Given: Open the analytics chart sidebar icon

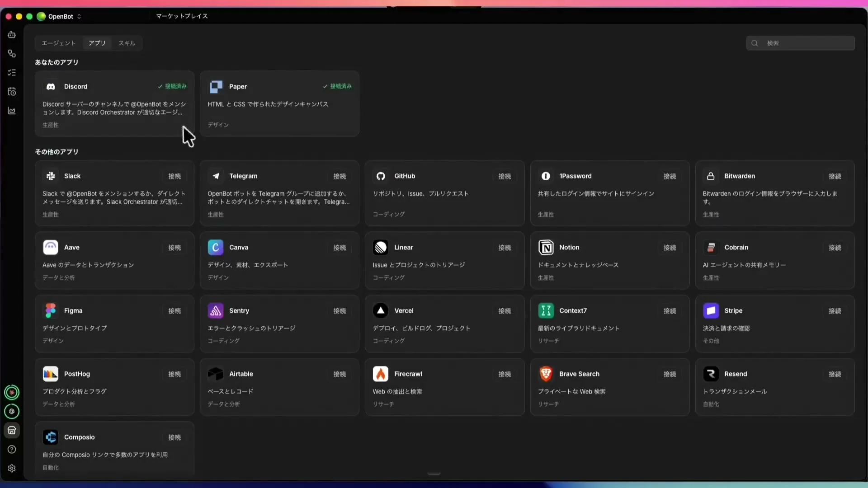Looking at the screenshot, I should click(x=12, y=111).
